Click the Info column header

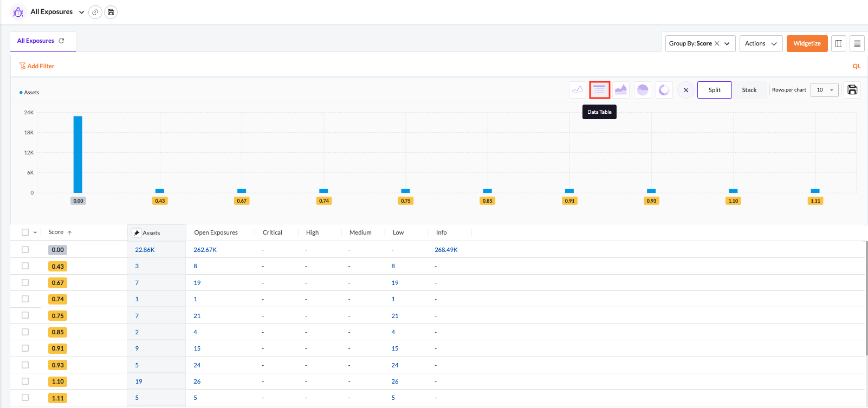point(442,232)
